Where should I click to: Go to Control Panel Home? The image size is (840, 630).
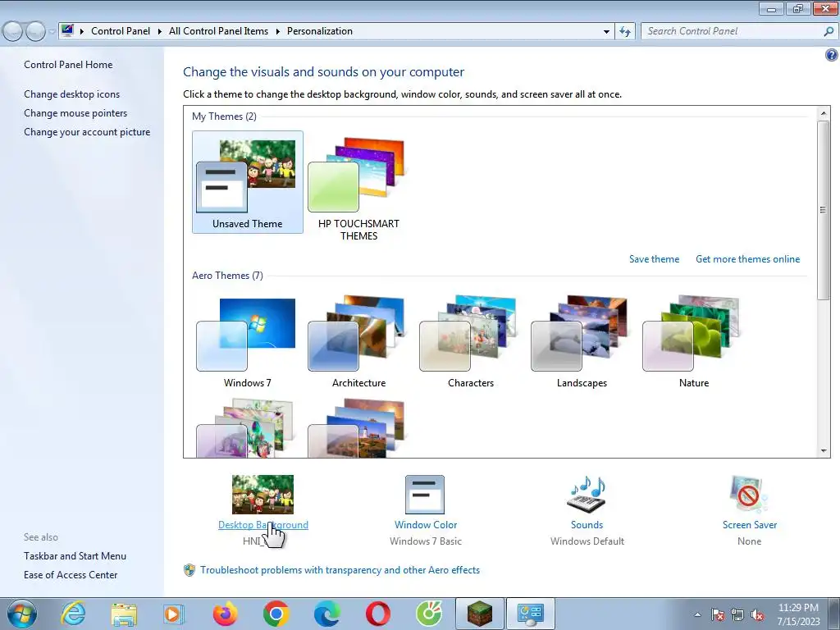click(68, 65)
